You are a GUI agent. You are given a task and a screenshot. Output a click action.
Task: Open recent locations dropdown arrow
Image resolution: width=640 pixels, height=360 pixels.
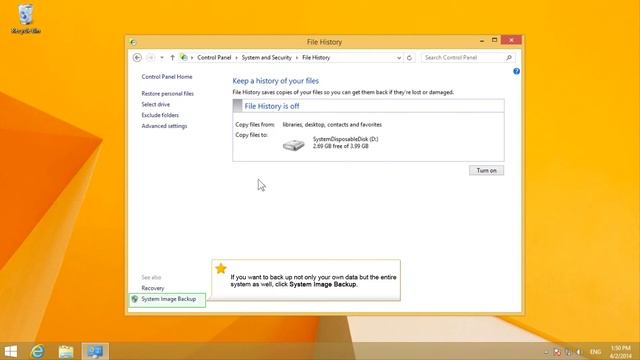click(x=162, y=58)
